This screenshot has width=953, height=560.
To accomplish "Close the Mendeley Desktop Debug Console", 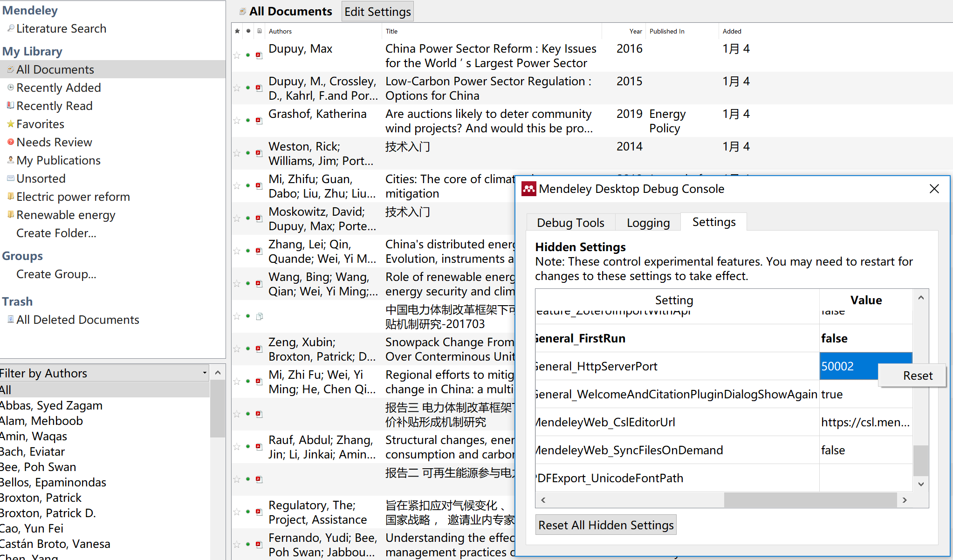I will (x=934, y=189).
